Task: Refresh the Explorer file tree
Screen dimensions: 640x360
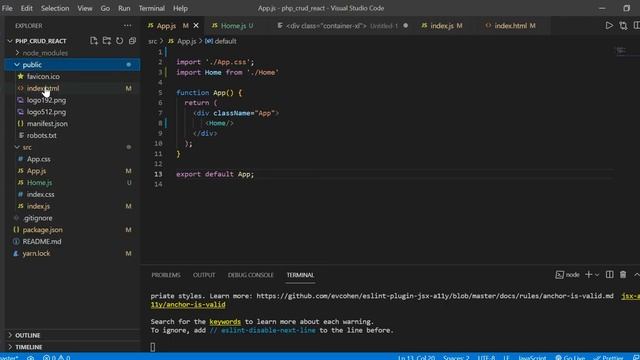Action: click(120, 41)
